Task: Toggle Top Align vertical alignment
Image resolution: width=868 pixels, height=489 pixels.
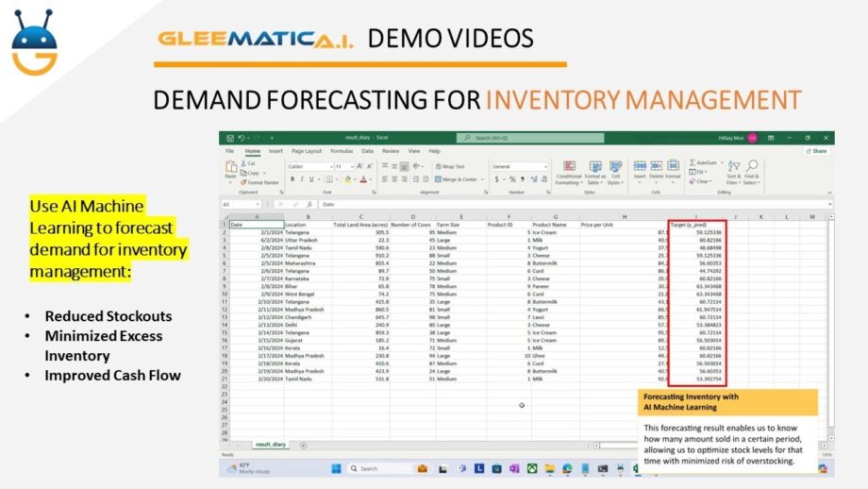Action: [x=385, y=166]
